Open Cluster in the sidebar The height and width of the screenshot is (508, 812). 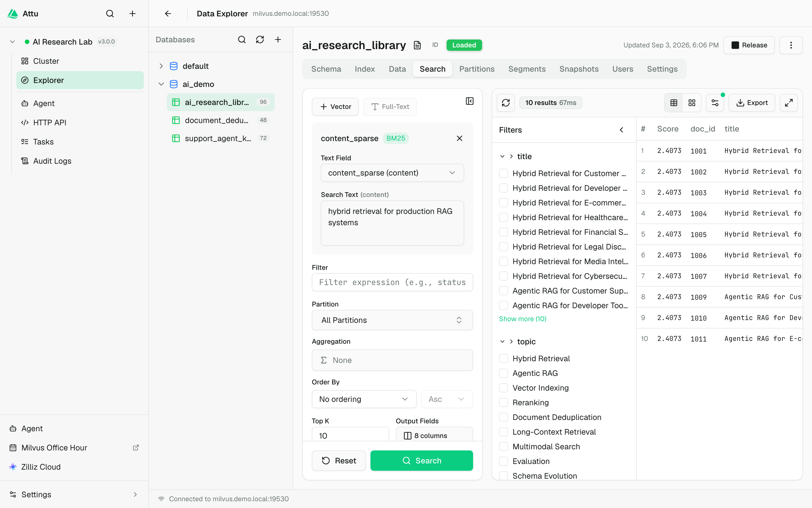click(x=80, y=61)
